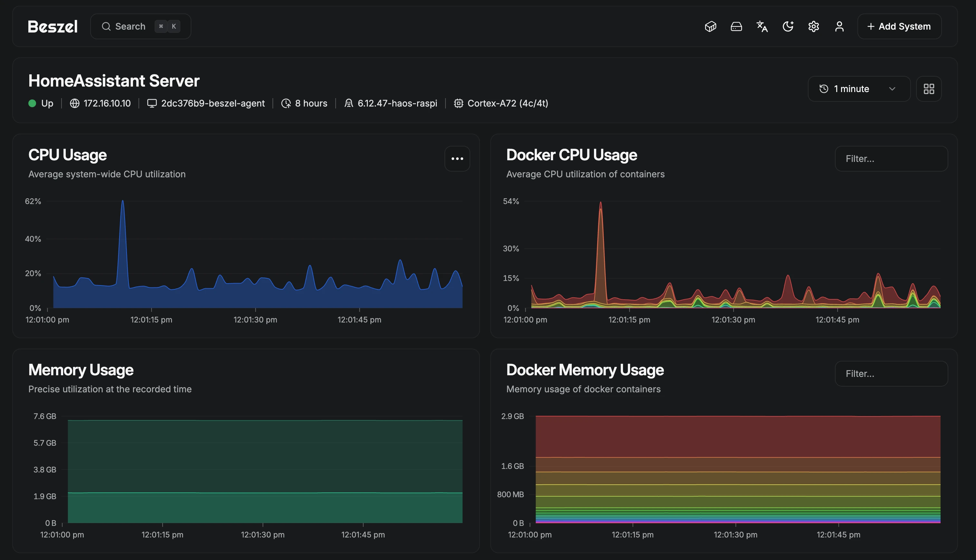Click the 172.16.10.10 IP address label
The height and width of the screenshot is (560, 976).
pos(107,103)
